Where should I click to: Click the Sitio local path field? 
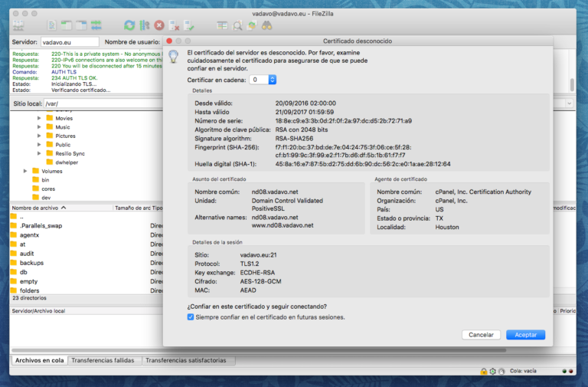(x=103, y=103)
